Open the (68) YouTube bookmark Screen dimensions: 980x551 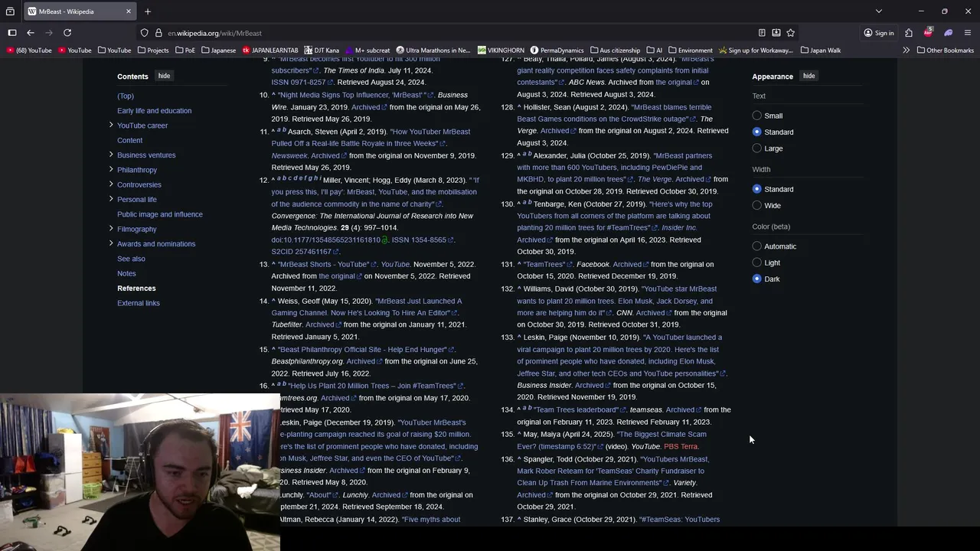pos(30,51)
